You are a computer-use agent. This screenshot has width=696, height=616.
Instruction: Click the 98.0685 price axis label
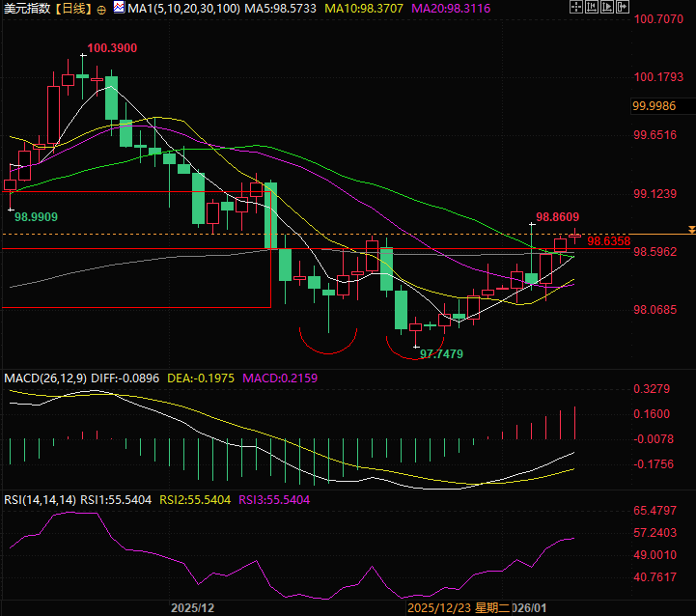click(655, 310)
